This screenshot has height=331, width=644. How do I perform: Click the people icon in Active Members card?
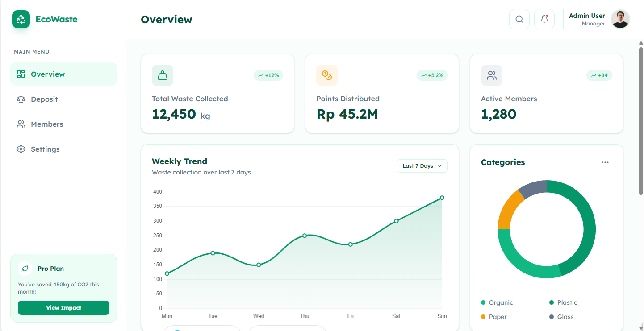491,75
